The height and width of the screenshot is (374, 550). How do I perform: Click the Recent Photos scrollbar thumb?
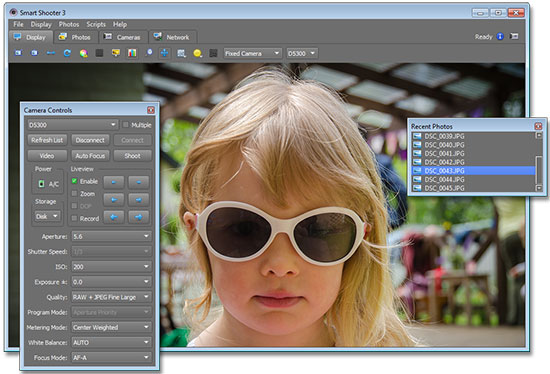[x=539, y=170]
